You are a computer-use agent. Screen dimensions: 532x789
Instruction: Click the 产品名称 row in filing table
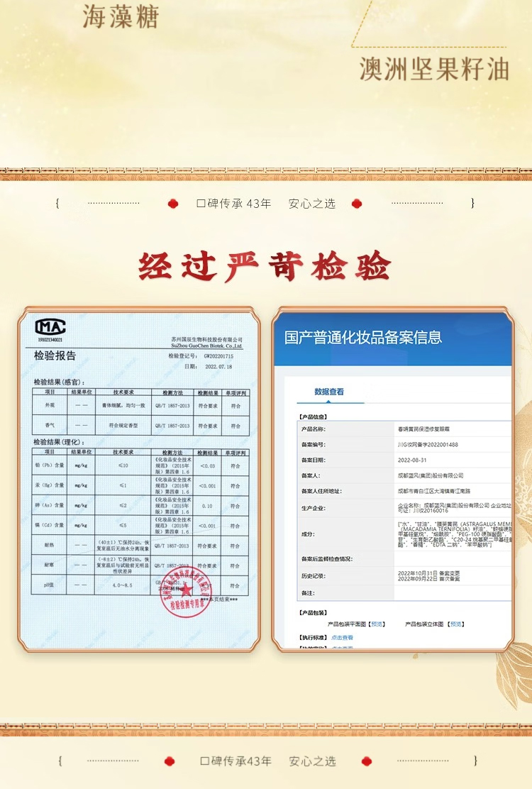tap(404, 429)
